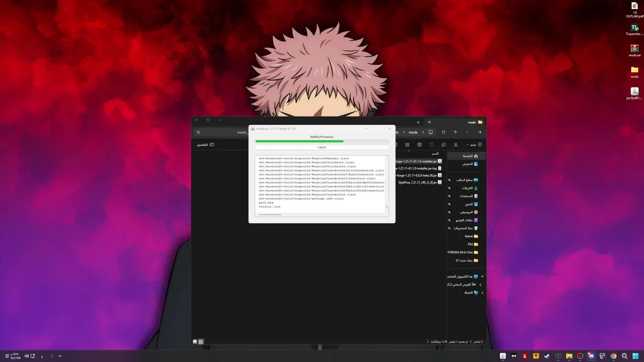Show hidden system tray icons

click(60, 356)
